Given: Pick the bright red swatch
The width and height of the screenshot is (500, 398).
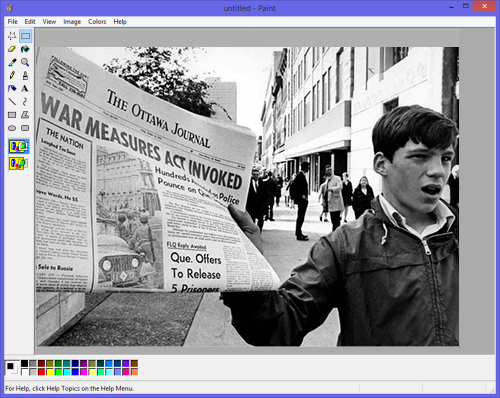Looking at the screenshot, I should tap(41, 372).
